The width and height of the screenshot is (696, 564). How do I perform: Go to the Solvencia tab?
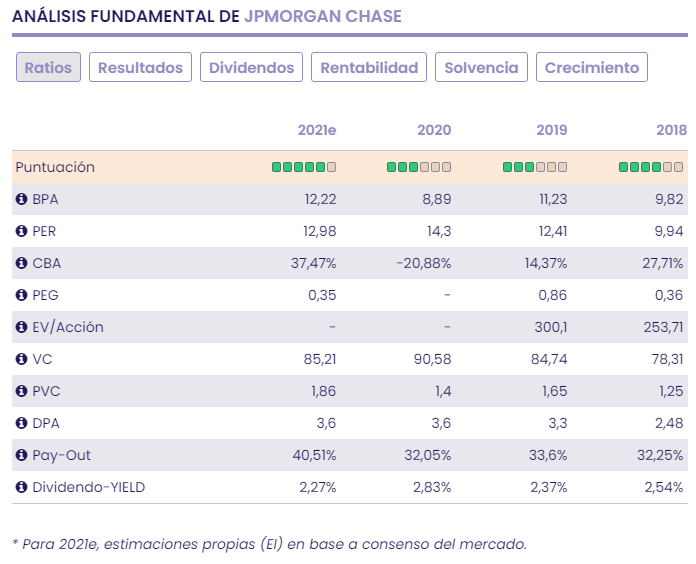point(481,67)
